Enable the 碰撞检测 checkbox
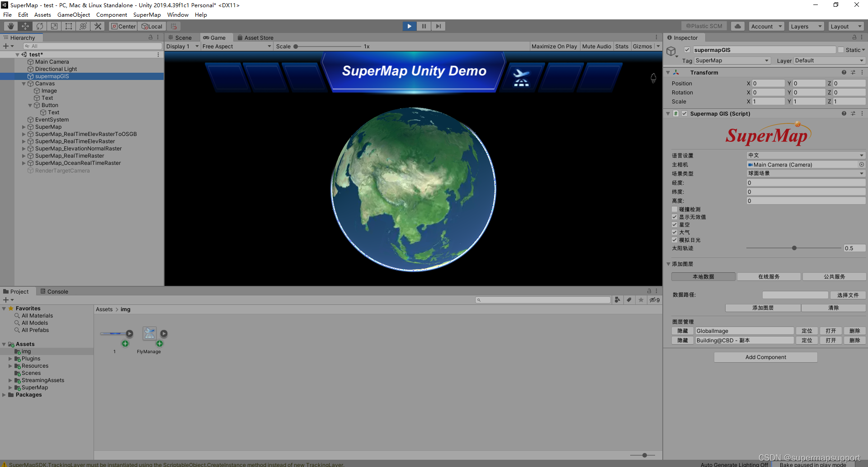This screenshot has height=467, width=868. (x=674, y=209)
